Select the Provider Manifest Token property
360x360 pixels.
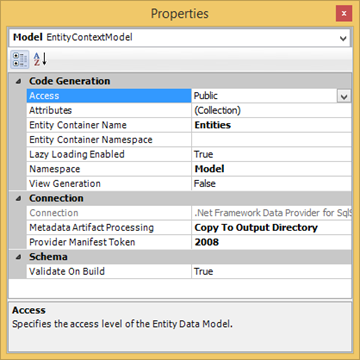pyautogui.click(x=109, y=242)
